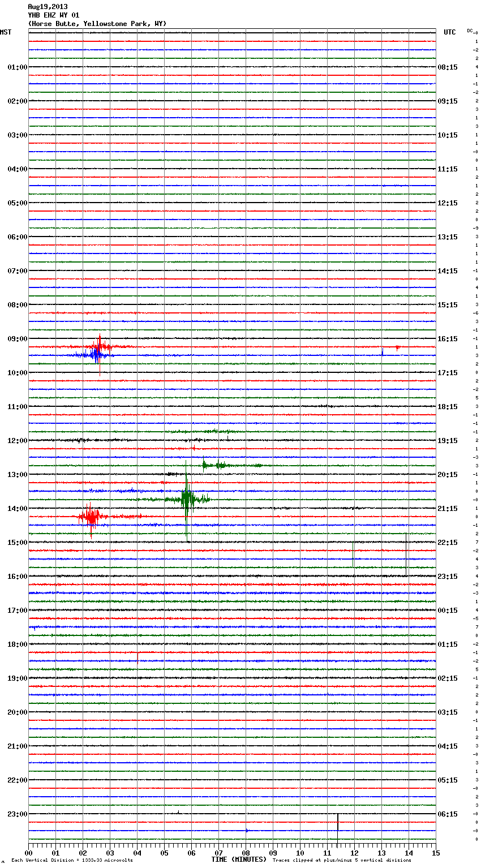The height and width of the screenshot is (868, 481).
Task: Click the "04:00" MST hour label
Action: point(18,169)
